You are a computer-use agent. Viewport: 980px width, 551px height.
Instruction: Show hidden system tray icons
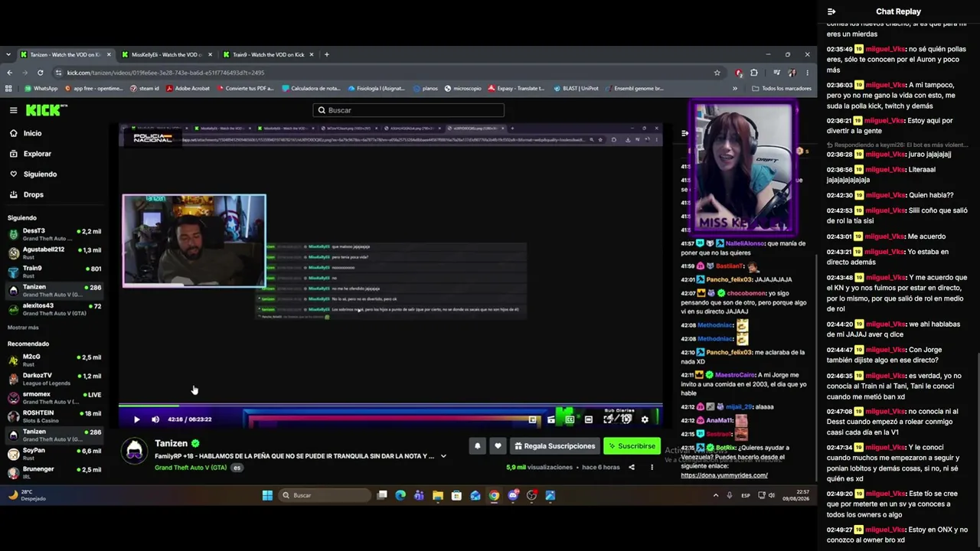click(x=716, y=495)
